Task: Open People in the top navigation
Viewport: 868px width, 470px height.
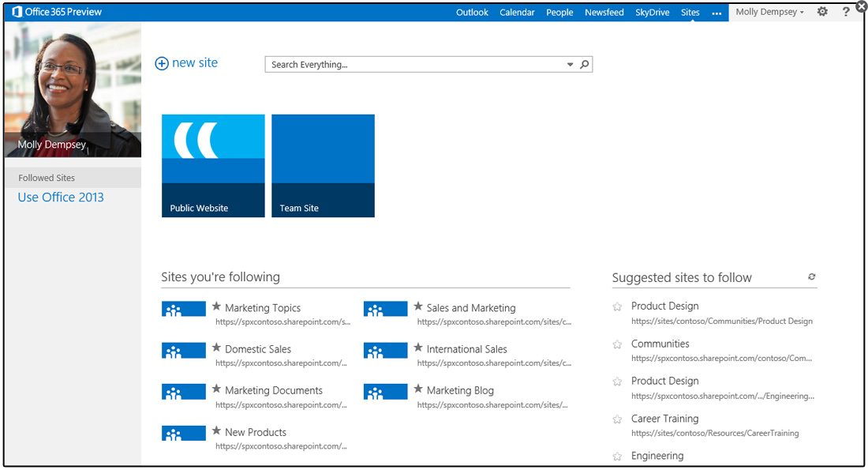Action: (559, 12)
